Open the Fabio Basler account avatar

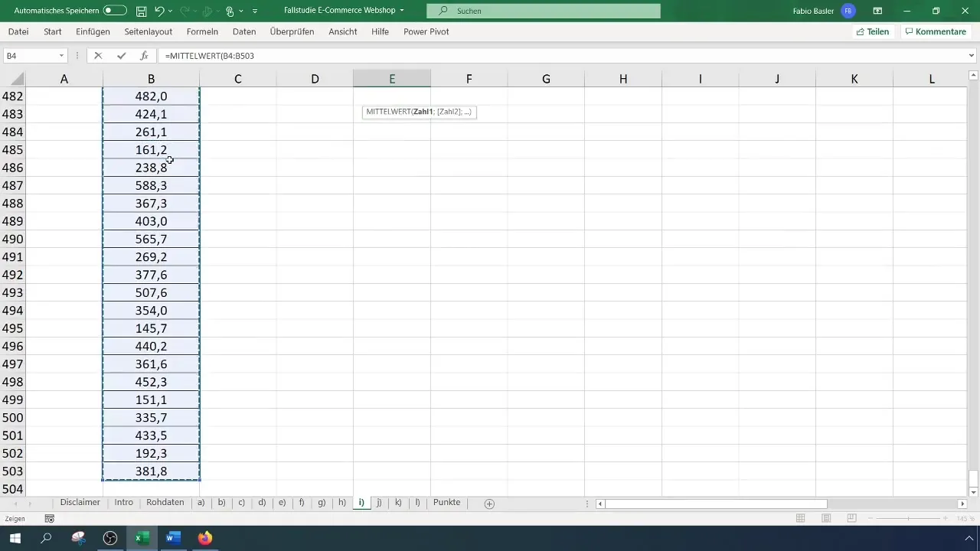click(848, 11)
